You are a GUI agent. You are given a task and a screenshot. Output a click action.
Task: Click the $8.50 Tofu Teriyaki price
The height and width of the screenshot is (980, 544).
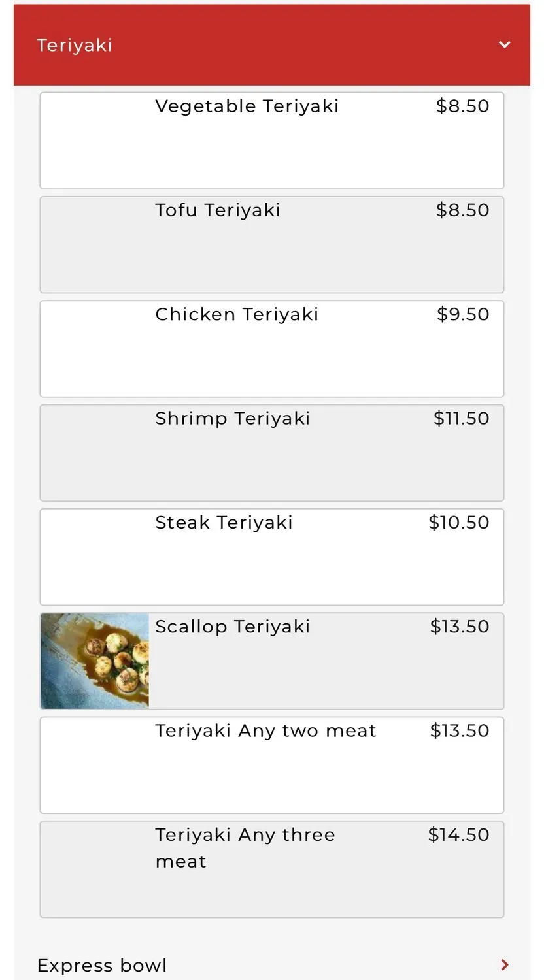tap(462, 210)
